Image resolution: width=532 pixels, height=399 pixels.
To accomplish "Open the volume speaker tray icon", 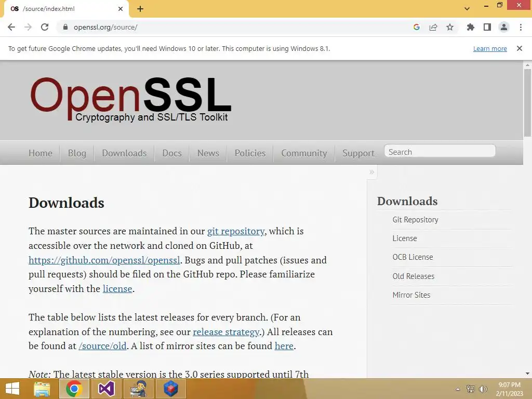I will click(483, 389).
